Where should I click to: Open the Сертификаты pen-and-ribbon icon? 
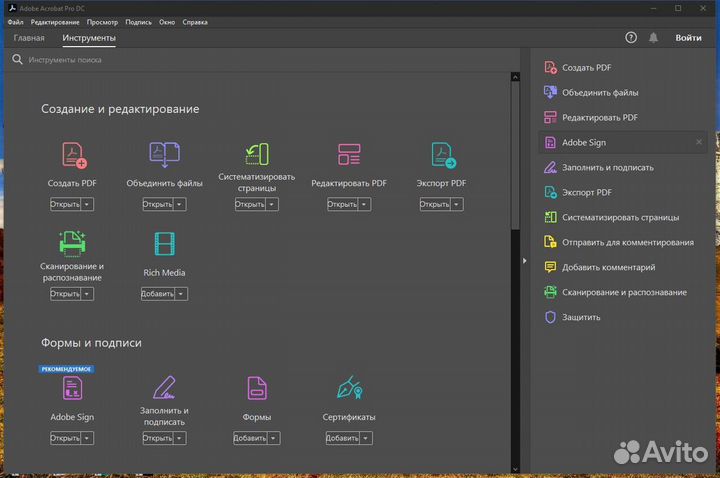coord(349,388)
